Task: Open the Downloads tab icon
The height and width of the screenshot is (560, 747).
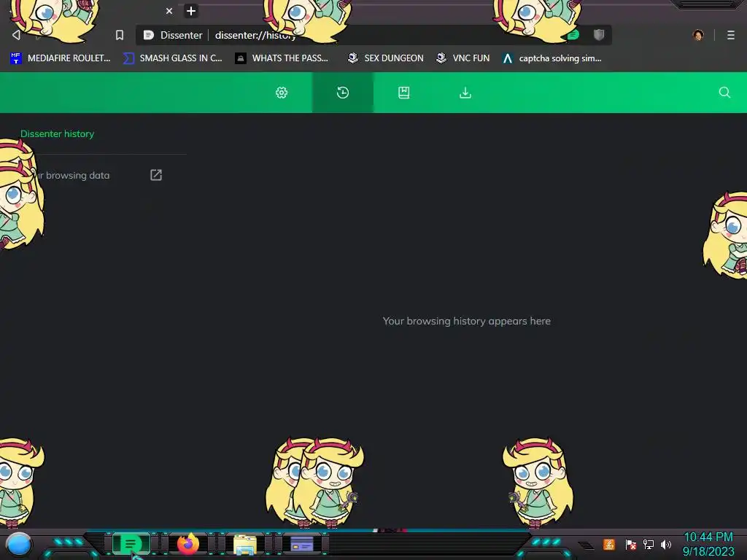Action: coord(465,93)
